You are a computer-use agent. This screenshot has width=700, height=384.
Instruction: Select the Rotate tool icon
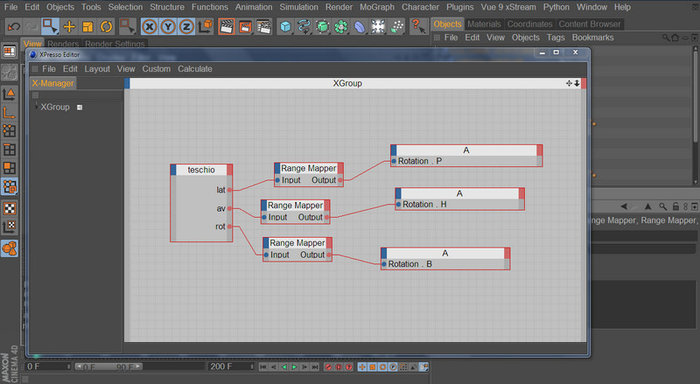[106, 27]
